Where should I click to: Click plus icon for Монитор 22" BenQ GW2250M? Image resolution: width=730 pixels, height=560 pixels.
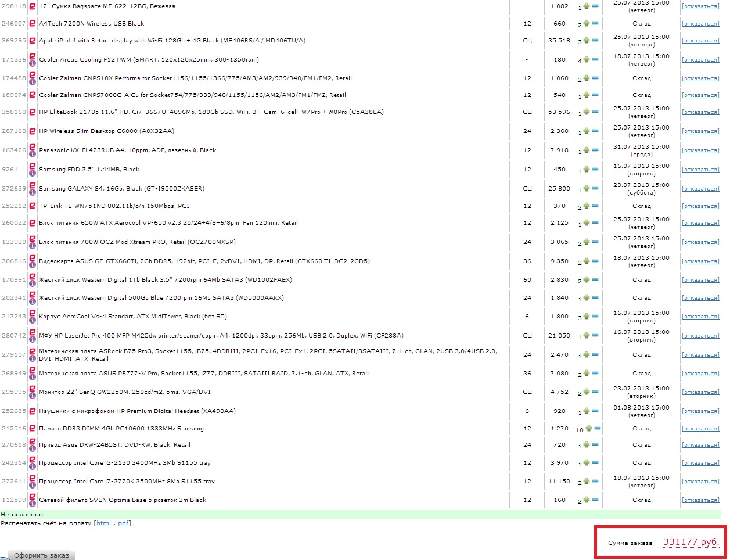point(587,392)
